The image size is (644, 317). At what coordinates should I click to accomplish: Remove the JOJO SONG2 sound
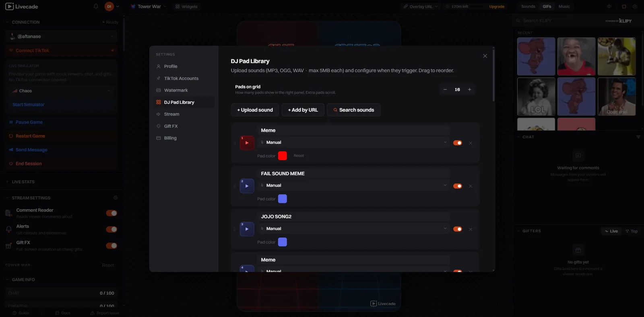(x=471, y=229)
